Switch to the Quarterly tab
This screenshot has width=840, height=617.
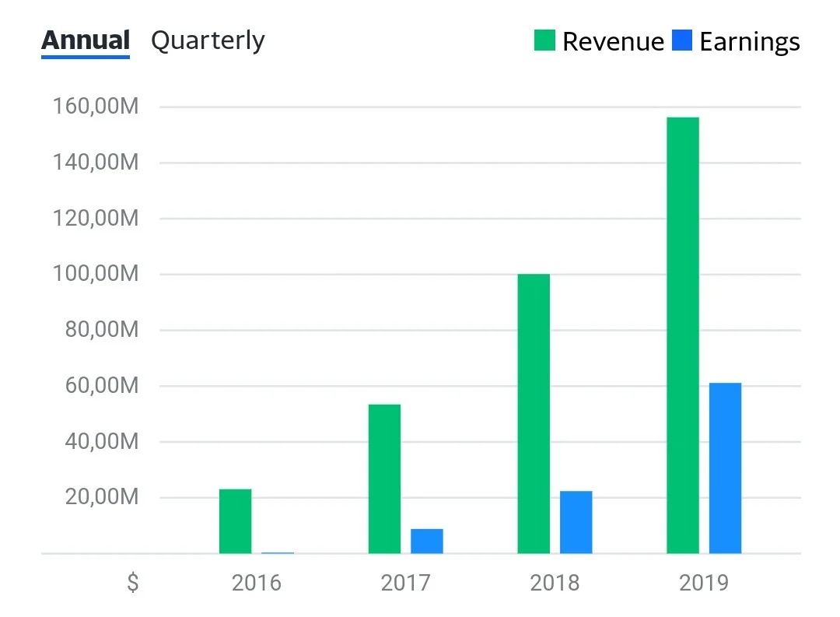(x=208, y=40)
